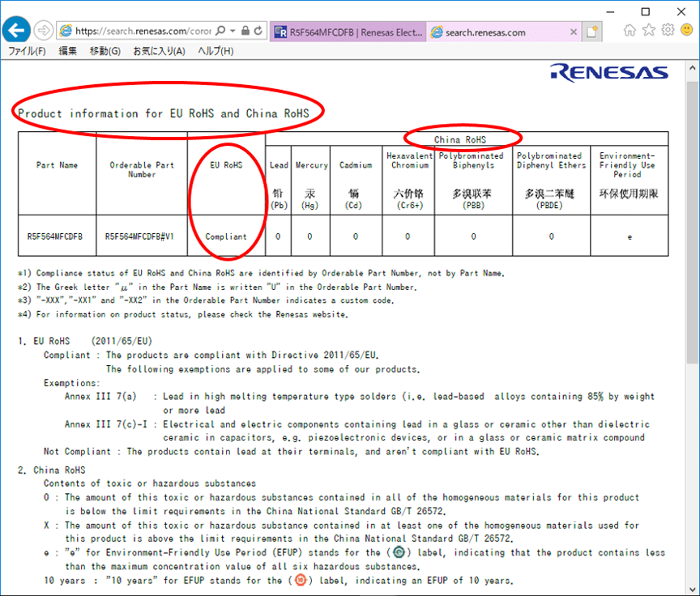Image resolution: width=700 pixels, height=596 pixels.
Task: Click the search magnifier in address bar
Action: click(220, 32)
